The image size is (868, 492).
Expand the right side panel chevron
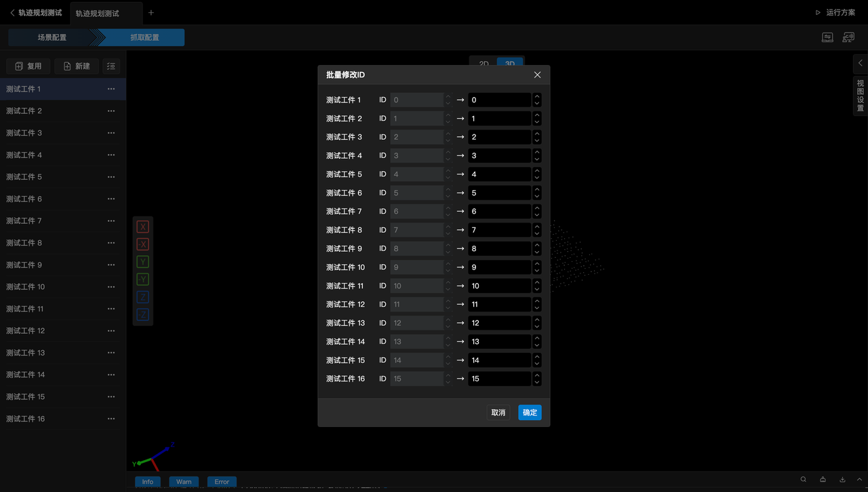[860, 63]
